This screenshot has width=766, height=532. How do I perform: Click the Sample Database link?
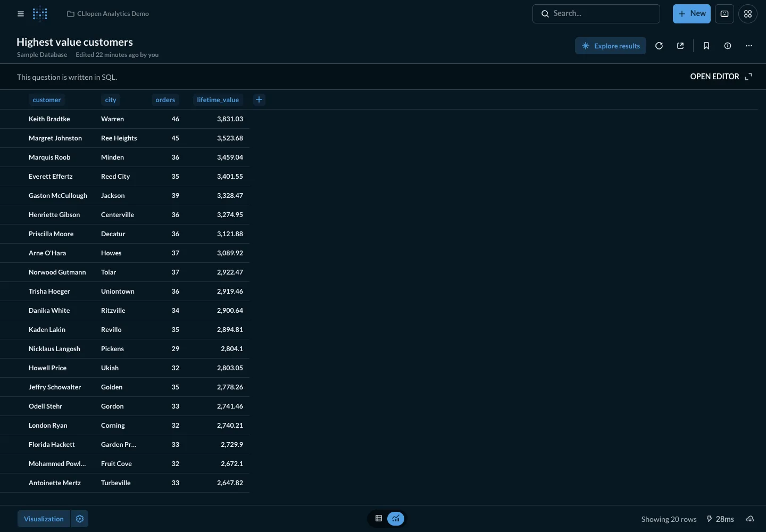click(x=42, y=55)
